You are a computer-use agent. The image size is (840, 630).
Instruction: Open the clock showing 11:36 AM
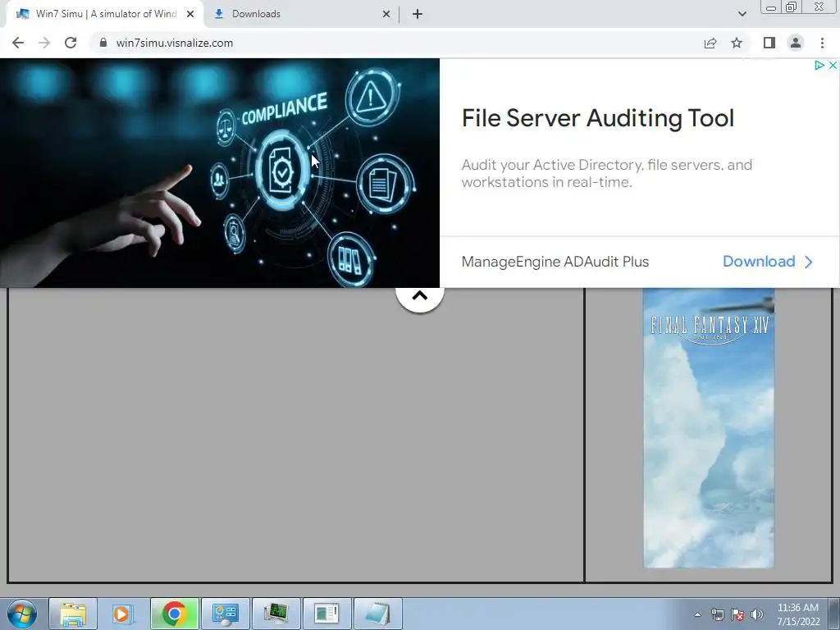click(798, 614)
